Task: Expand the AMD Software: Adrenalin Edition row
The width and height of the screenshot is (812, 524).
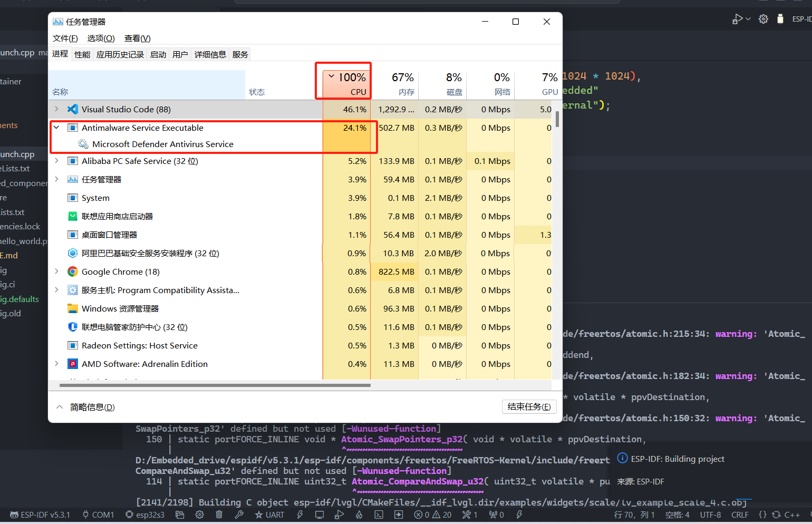Action: pyautogui.click(x=57, y=364)
